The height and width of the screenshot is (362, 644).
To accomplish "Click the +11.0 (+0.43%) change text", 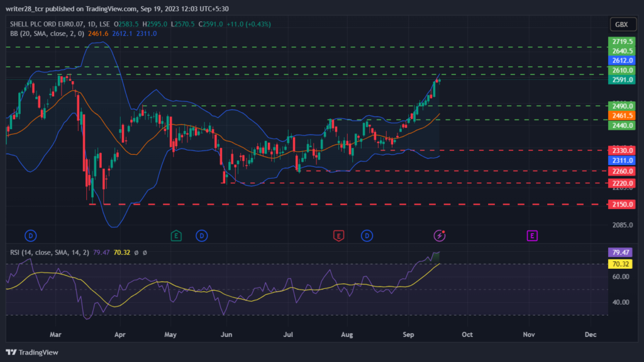I will 248,25.
